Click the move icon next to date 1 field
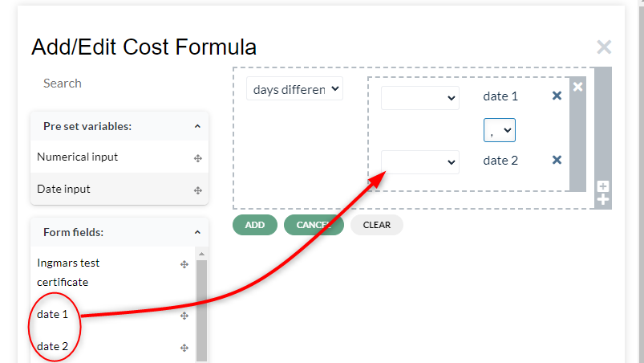This screenshot has width=644, height=363. [184, 316]
